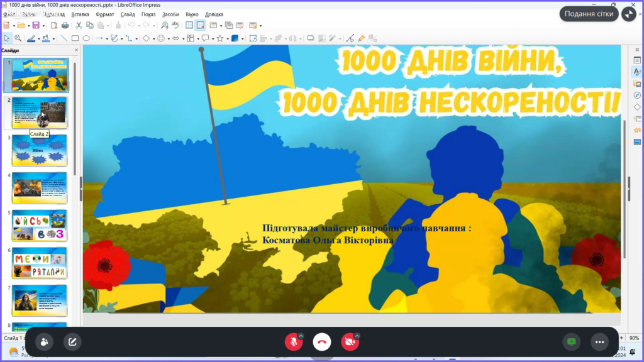Unmute the microphone in call bar
Screen dimensions: 644x362
pos(292,342)
